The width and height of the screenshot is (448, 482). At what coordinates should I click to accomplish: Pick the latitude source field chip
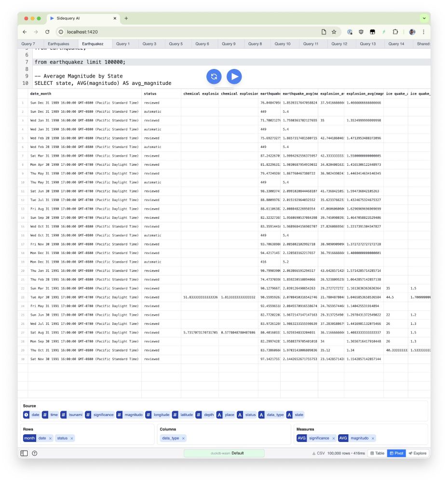point(183,415)
